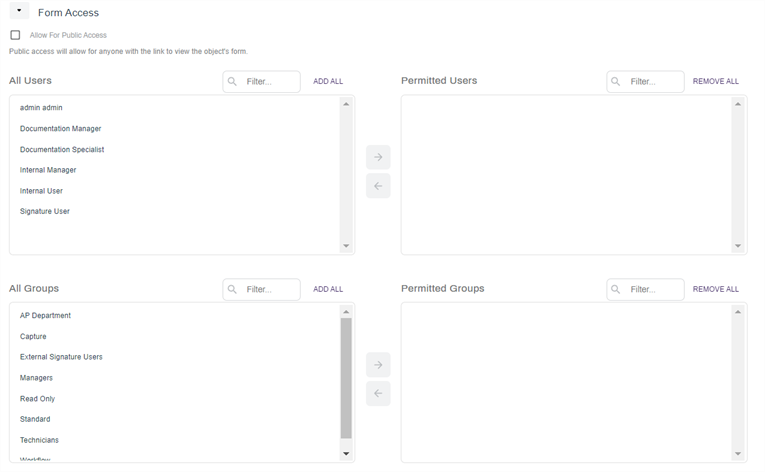Select Technicians group
The image size is (765, 472).
tap(39, 440)
